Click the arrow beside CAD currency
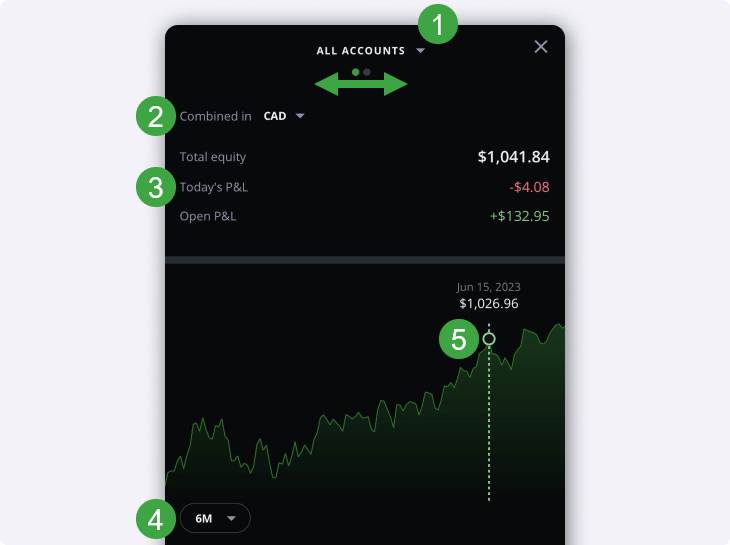The width and height of the screenshot is (730, 545). coord(300,116)
